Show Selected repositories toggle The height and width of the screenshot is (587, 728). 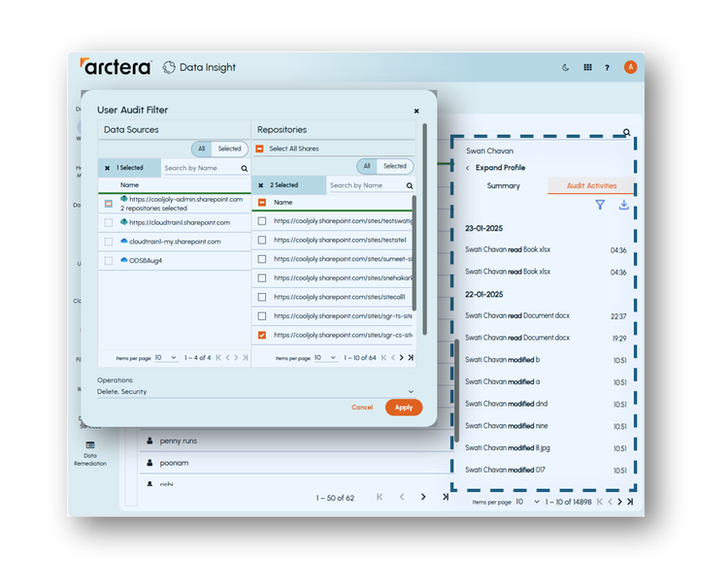point(395,166)
